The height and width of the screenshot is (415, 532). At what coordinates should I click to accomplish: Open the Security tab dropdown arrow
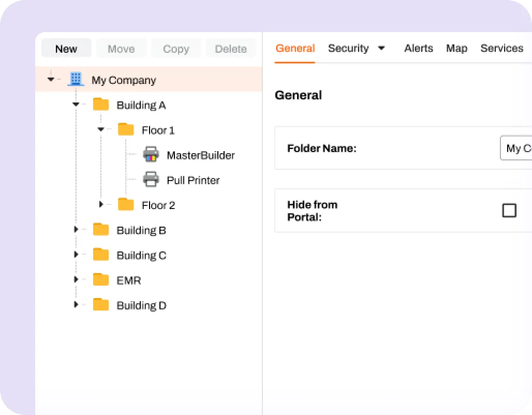tap(381, 49)
